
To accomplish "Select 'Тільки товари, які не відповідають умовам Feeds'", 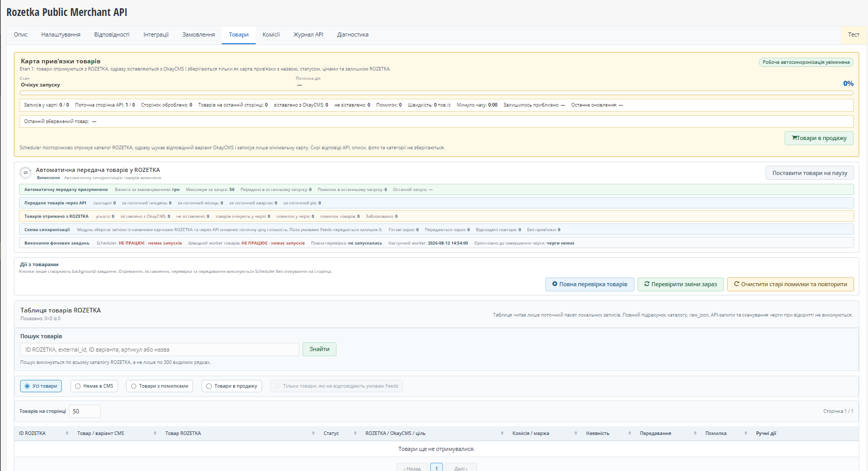I will tap(336, 386).
